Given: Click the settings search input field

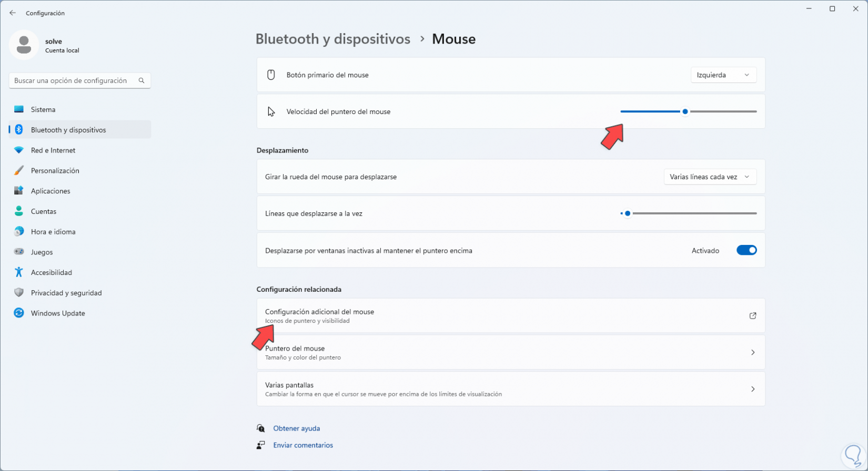Looking at the screenshot, I should (x=74, y=80).
